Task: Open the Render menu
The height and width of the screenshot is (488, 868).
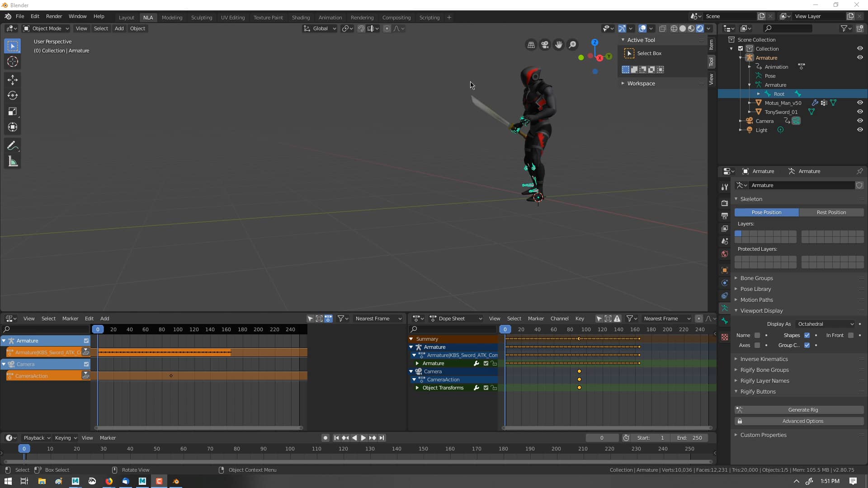Action: (54, 16)
